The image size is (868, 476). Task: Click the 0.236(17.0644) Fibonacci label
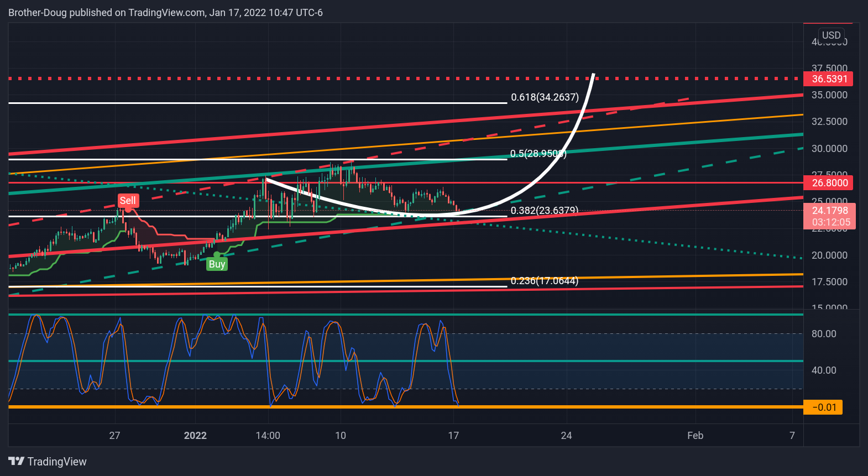544,281
